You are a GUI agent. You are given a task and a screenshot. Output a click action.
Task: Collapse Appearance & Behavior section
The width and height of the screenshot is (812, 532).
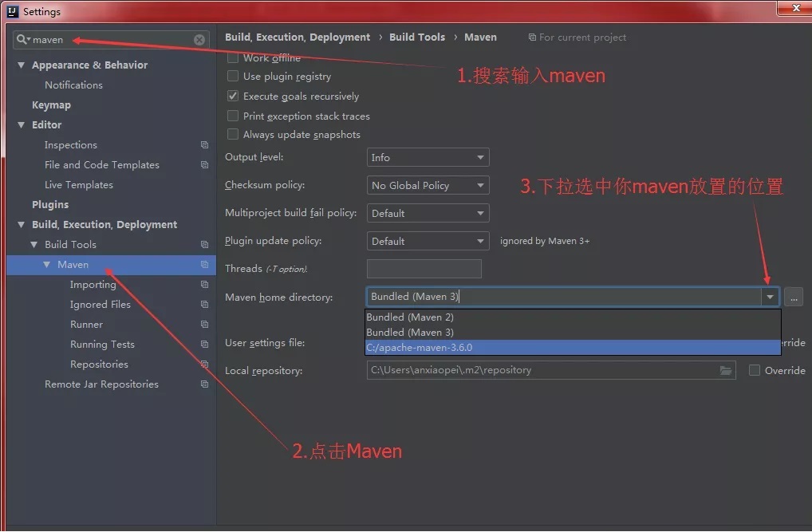click(x=22, y=65)
